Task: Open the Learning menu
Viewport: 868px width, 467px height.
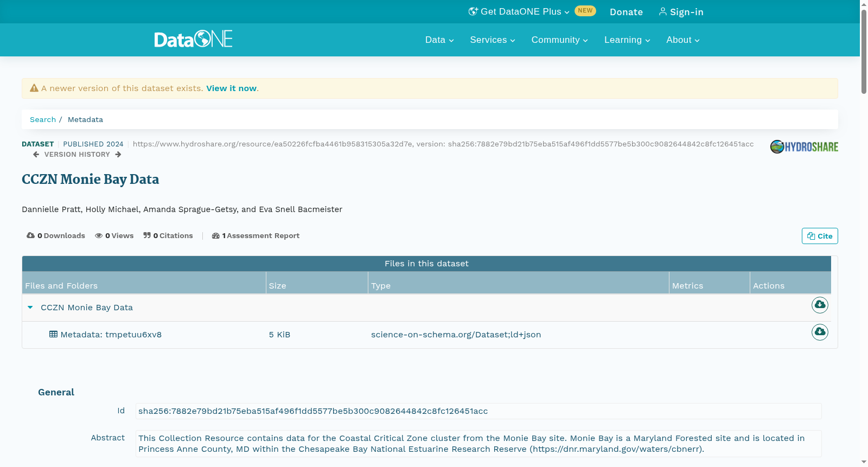Action: pyautogui.click(x=627, y=40)
